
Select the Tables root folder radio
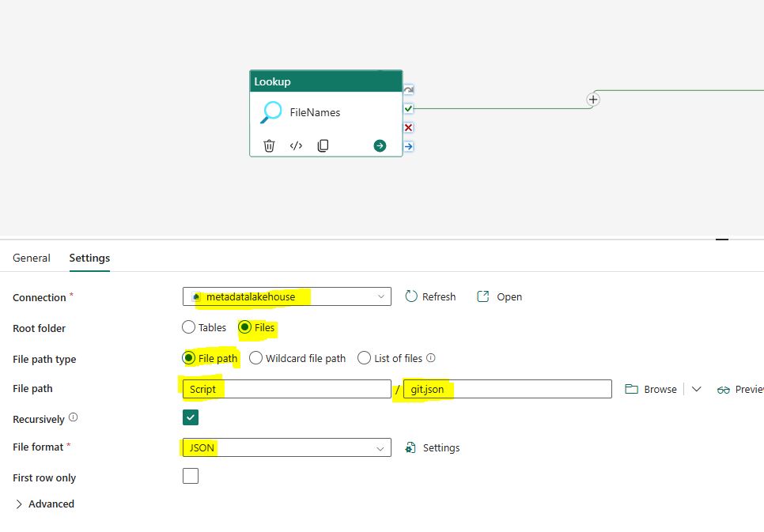(x=188, y=327)
